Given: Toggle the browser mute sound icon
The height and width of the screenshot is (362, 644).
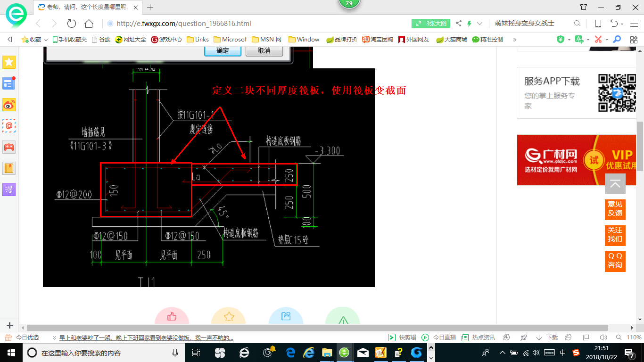Looking at the screenshot, I should [603, 337].
